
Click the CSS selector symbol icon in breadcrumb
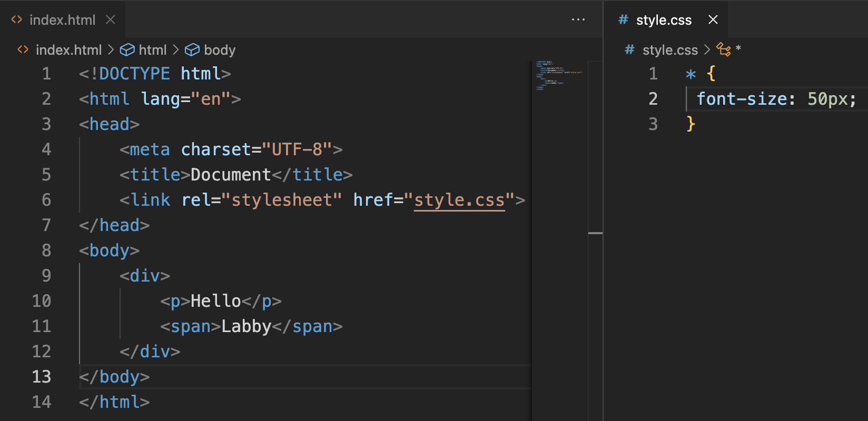(723, 50)
